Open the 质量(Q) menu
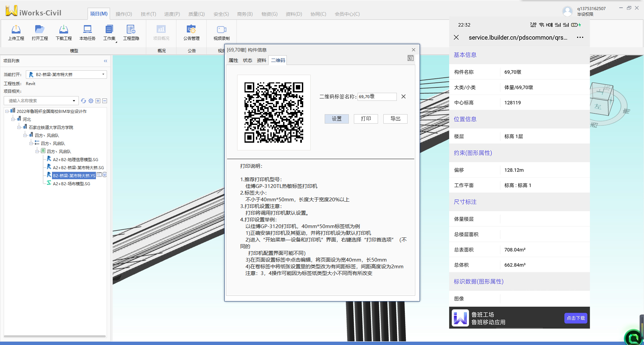 [x=197, y=14]
